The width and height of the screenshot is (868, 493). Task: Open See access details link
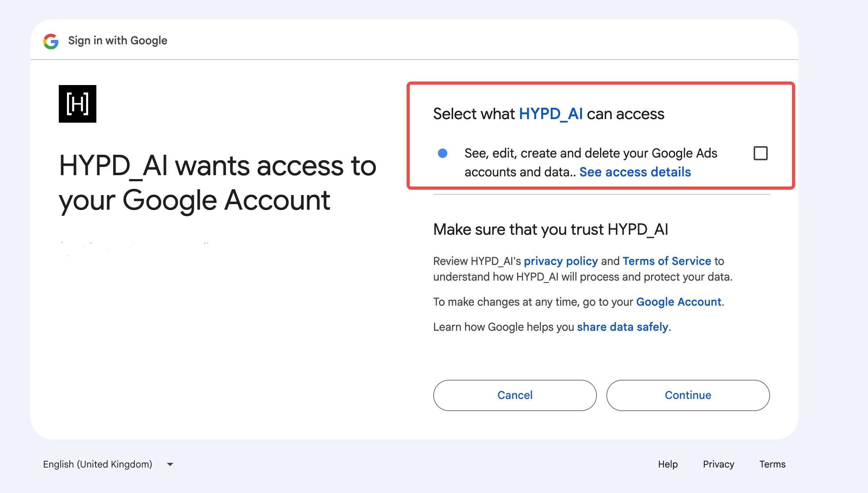click(x=635, y=172)
